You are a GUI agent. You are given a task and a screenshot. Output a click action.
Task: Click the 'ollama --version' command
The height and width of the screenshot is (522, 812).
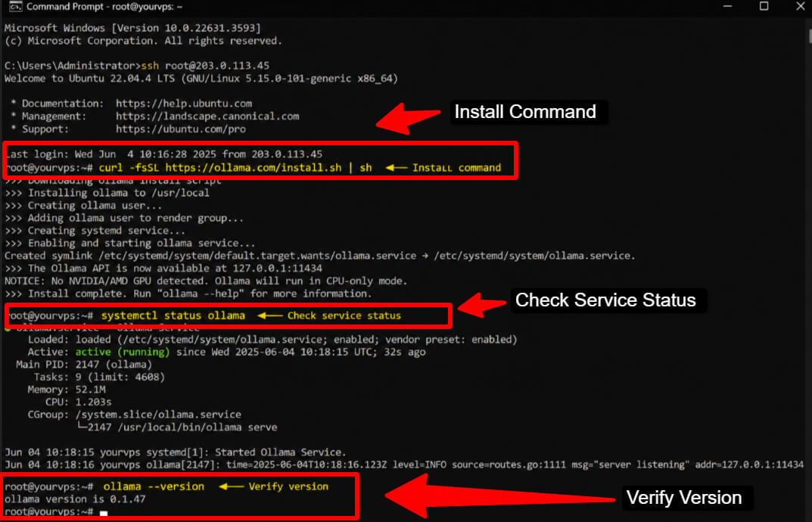click(x=154, y=486)
